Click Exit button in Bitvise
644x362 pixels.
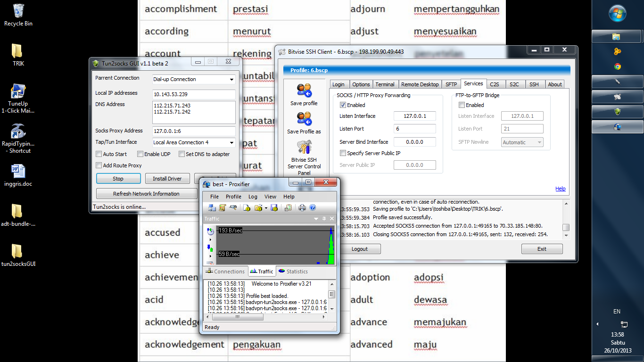pos(542,249)
